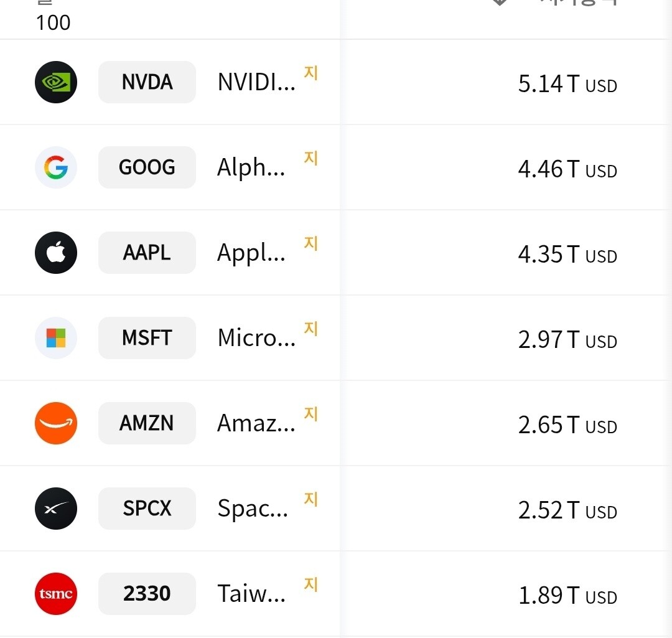The width and height of the screenshot is (672, 638).
Task: Select the MSFT ticker badge
Action: [147, 338]
